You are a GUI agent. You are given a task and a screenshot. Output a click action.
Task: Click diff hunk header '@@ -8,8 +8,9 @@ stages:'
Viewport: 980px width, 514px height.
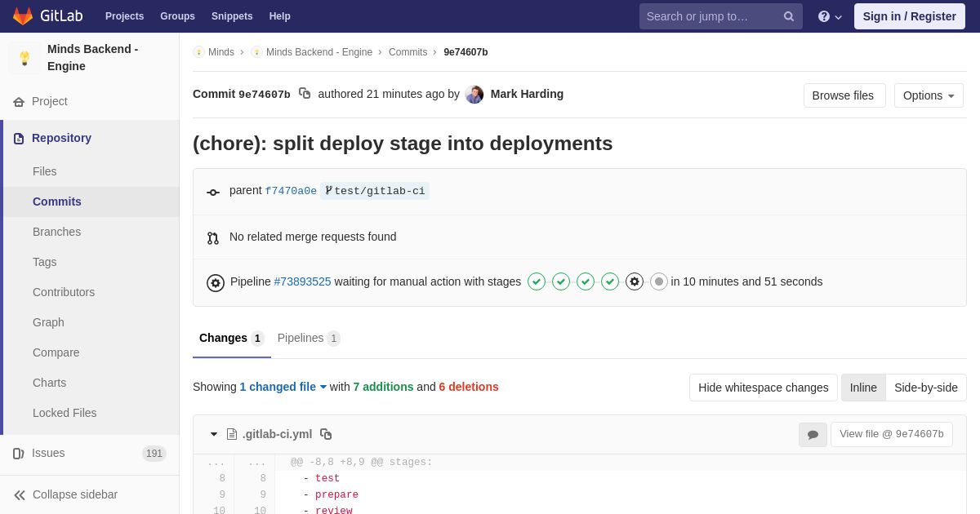(x=361, y=463)
